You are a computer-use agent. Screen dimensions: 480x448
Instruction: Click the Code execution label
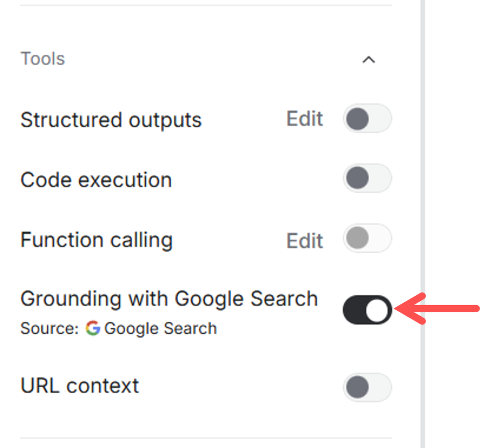click(x=96, y=180)
